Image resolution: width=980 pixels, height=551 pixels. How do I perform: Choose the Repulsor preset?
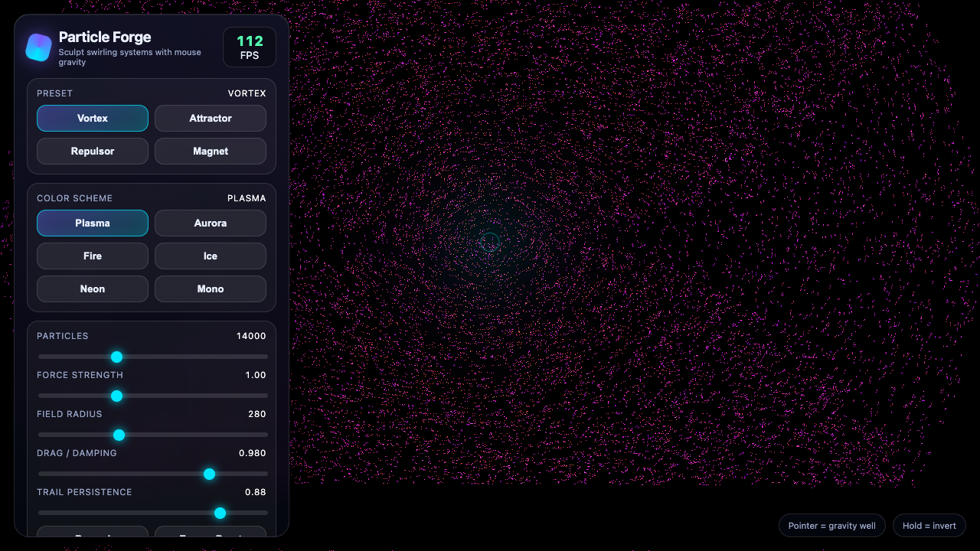click(93, 152)
